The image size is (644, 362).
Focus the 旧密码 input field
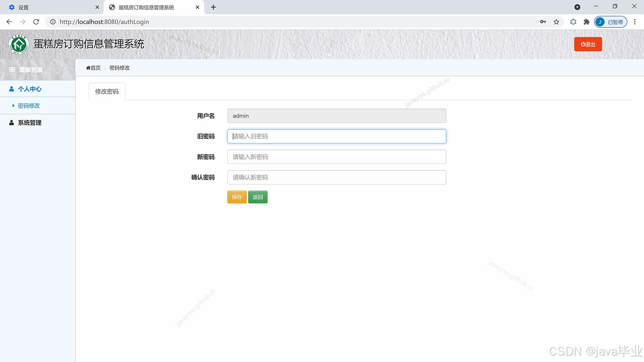(337, 136)
